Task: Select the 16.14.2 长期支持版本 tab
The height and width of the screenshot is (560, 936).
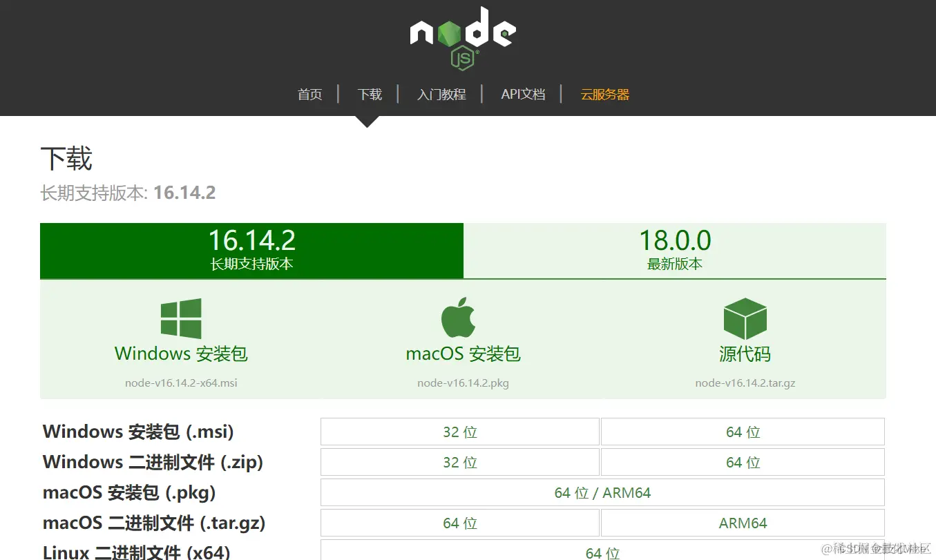Action: click(251, 251)
